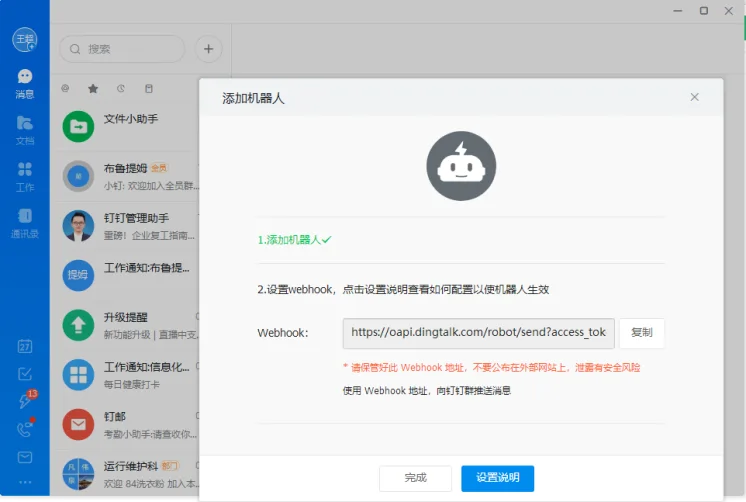
Task: Open the 文档 documents sidebar icon
Action: (25, 130)
